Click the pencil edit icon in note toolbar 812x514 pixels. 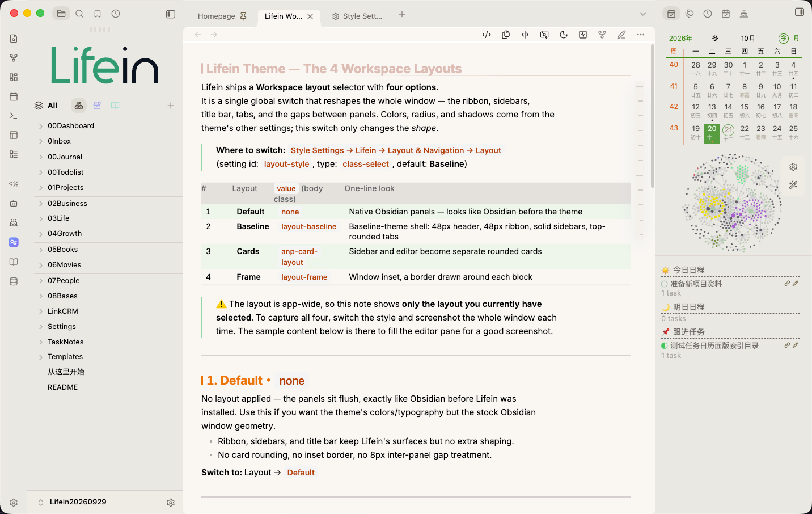(x=621, y=35)
